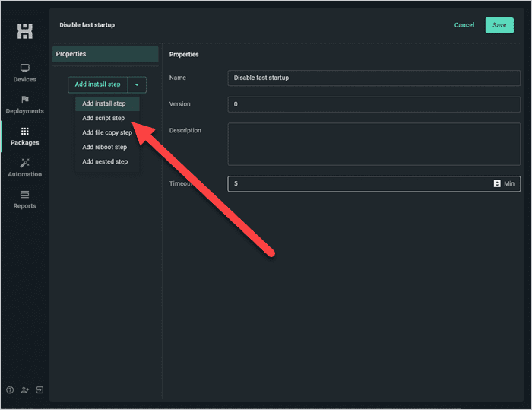
Task: Select Add script step menu entry
Action: [x=107, y=118]
